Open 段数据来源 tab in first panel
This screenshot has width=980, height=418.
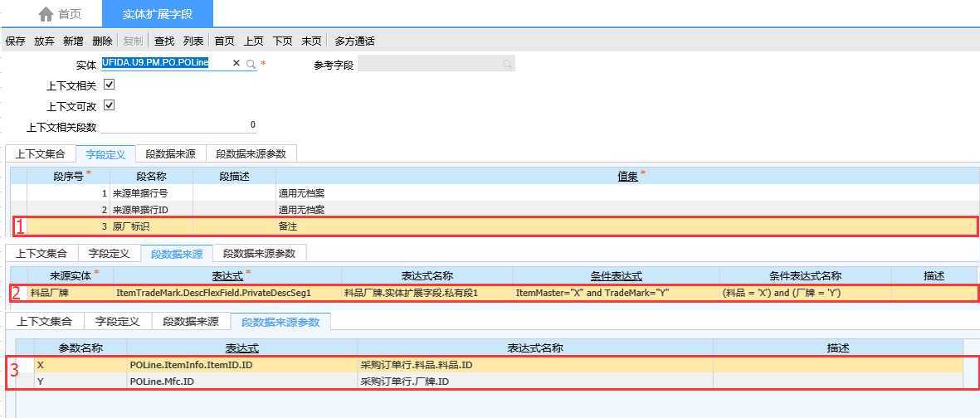coord(170,153)
